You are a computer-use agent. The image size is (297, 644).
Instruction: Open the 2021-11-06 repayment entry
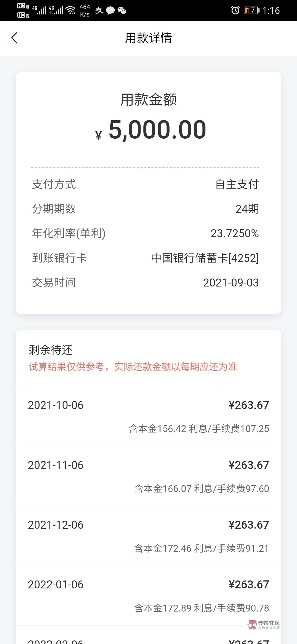[x=148, y=476]
